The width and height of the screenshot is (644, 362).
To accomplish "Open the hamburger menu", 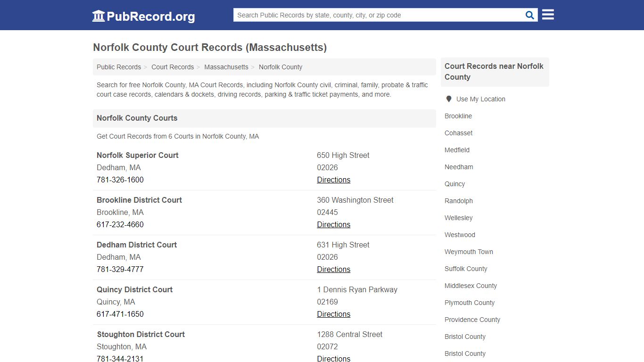I will [x=548, y=15].
